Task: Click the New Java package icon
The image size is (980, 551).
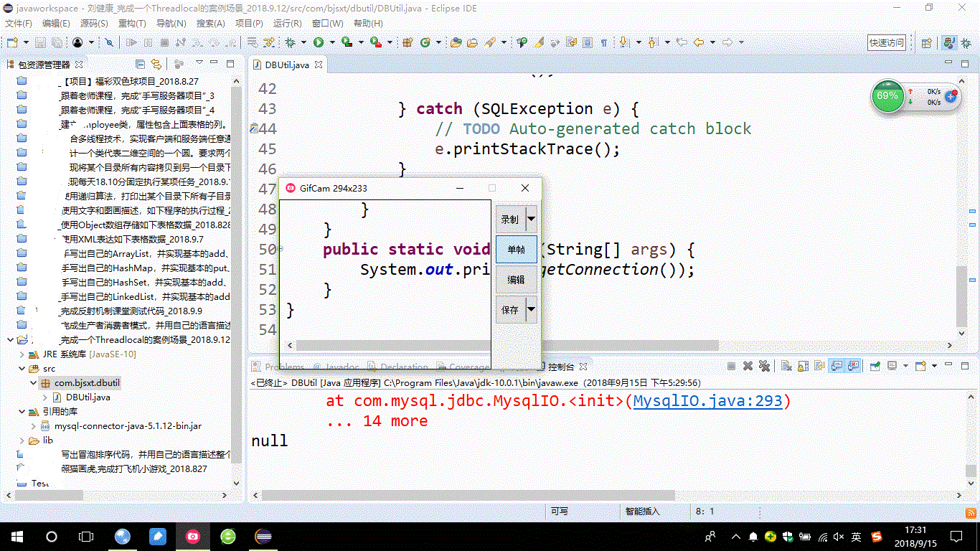Action: point(406,42)
